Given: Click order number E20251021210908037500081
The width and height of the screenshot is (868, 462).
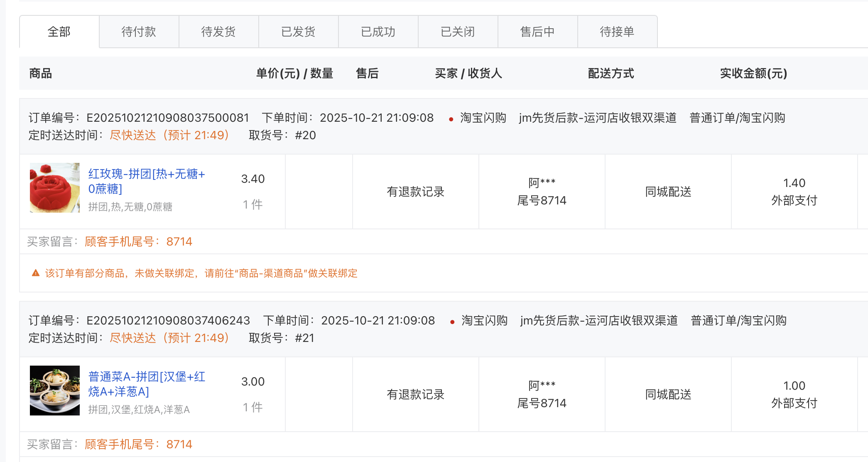Looking at the screenshot, I should pos(167,118).
